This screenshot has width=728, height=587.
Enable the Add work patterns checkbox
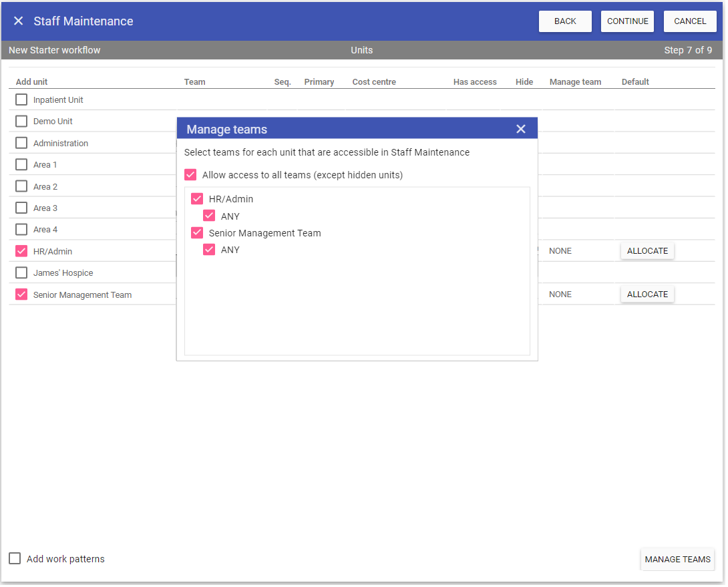(15, 559)
